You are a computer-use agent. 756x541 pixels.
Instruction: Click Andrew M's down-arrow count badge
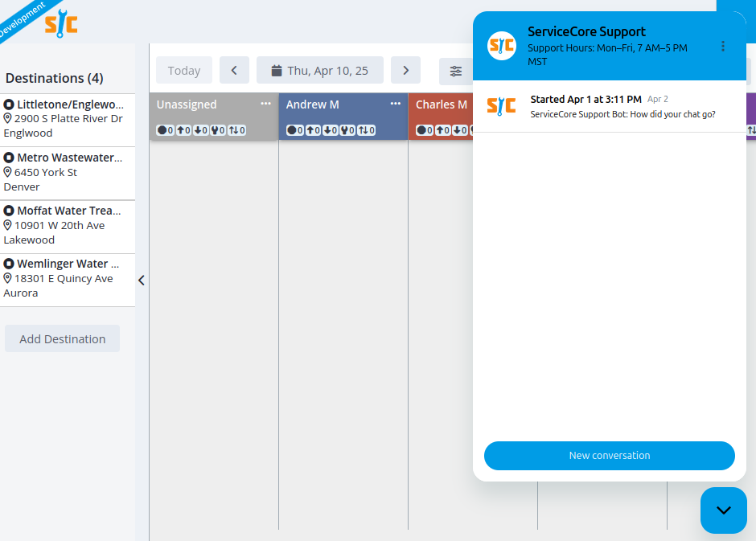[x=331, y=130]
